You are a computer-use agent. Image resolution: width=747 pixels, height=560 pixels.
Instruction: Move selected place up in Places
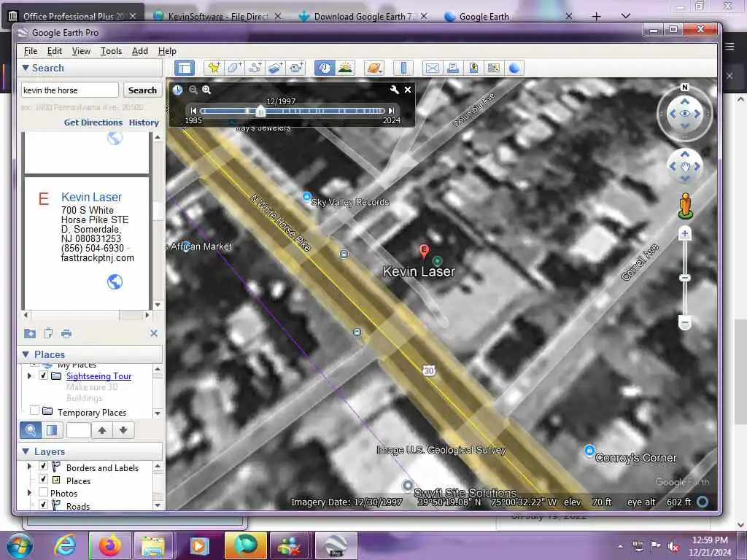(x=102, y=430)
